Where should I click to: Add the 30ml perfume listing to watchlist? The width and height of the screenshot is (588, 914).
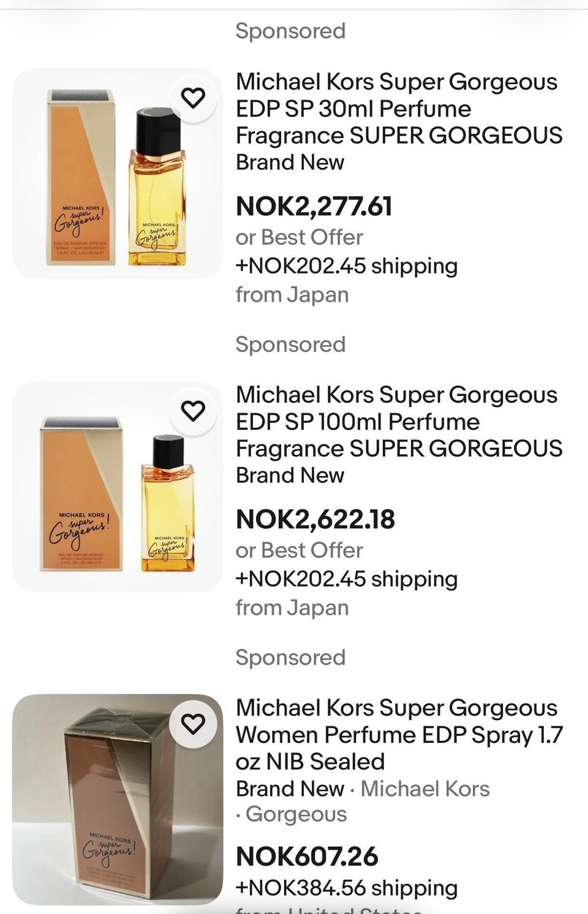(x=193, y=97)
